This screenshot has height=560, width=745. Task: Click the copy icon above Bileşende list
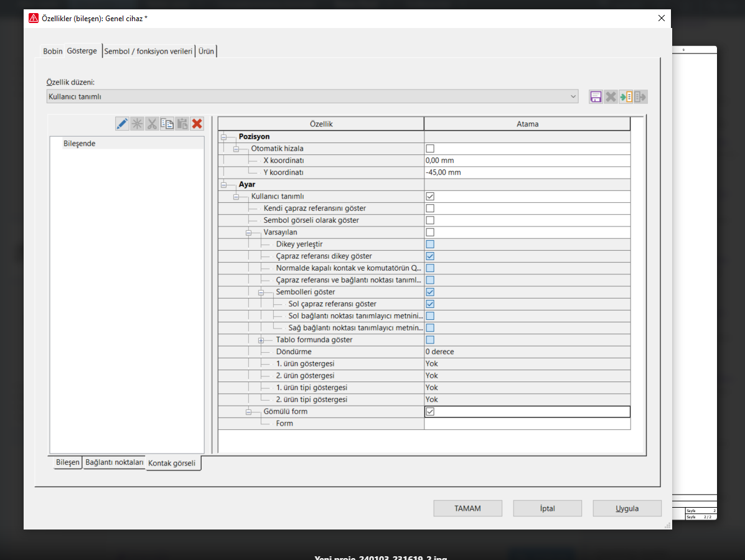(167, 124)
